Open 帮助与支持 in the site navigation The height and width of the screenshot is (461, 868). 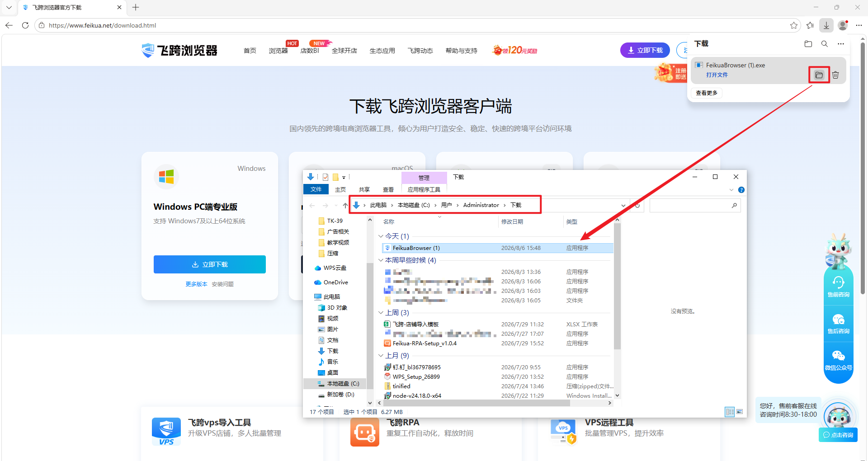pos(462,51)
